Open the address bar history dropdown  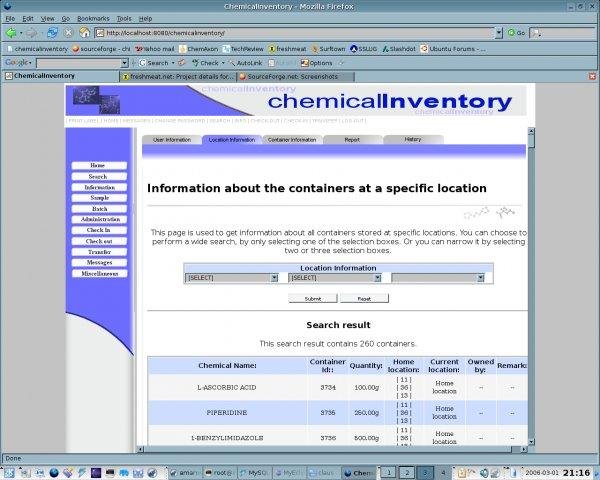point(498,33)
